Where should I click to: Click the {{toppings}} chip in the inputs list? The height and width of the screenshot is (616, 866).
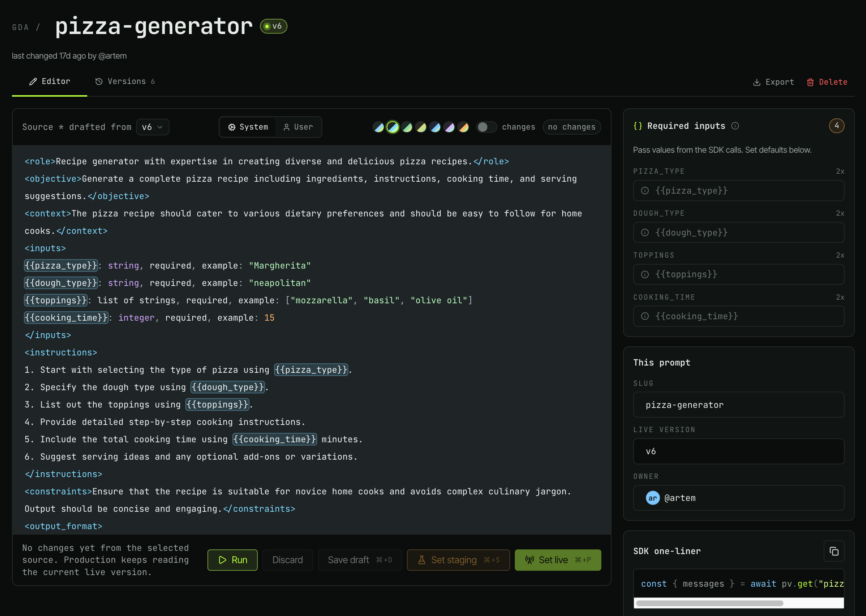(56, 300)
